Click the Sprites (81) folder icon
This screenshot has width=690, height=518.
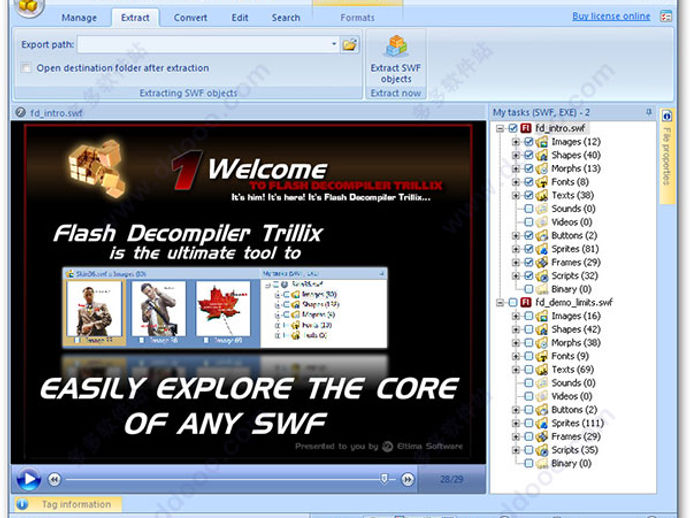542,249
